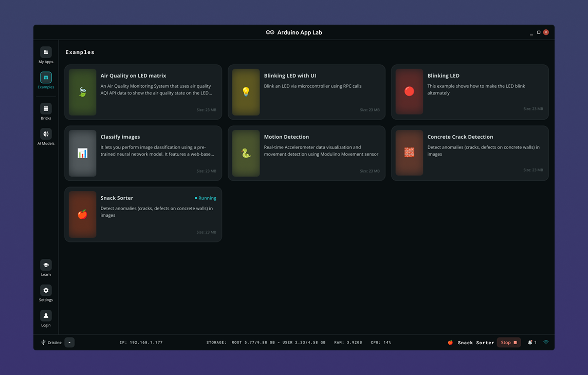Click the Login profile icon
Image resolution: width=588 pixels, height=375 pixels.
46,316
